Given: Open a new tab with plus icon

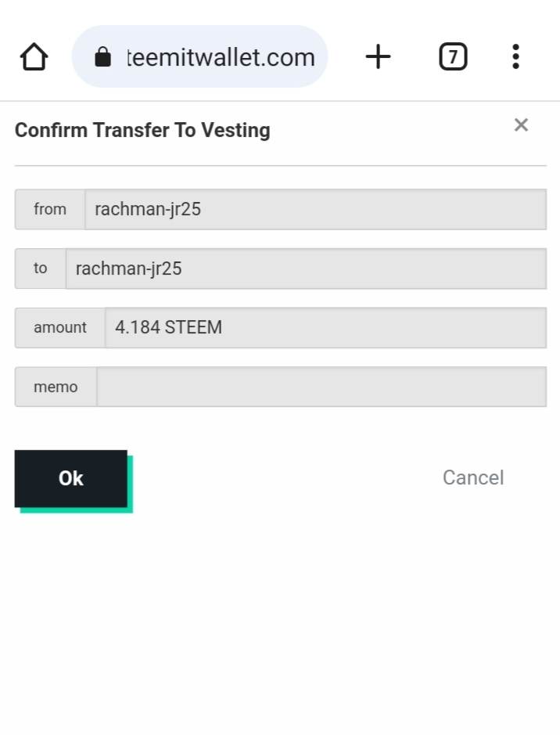Looking at the screenshot, I should (x=378, y=56).
